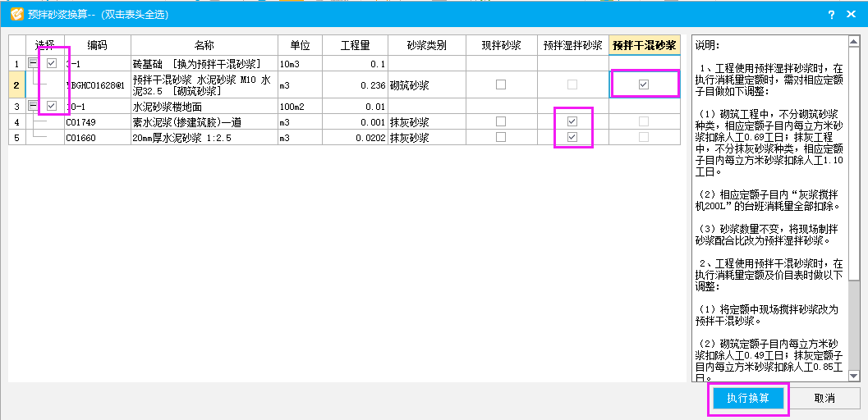The width and height of the screenshot is (868, 420).
Task: Check 现拌砂浆 for 素水泥浆 row
Action: [x=501, y=121]
